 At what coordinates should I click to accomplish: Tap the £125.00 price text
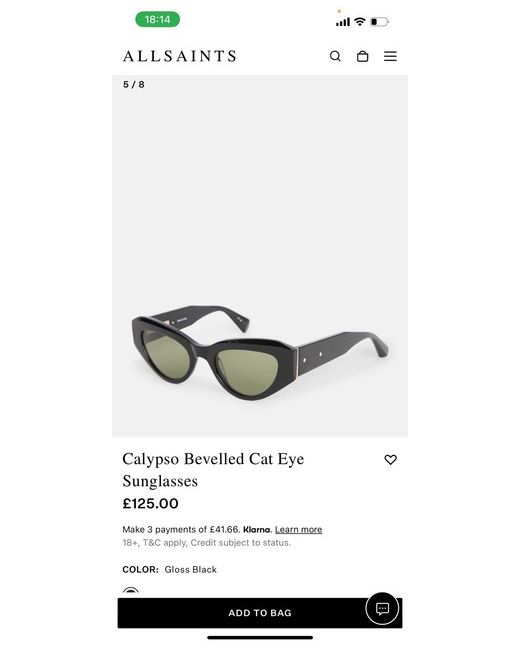[150, 503]
